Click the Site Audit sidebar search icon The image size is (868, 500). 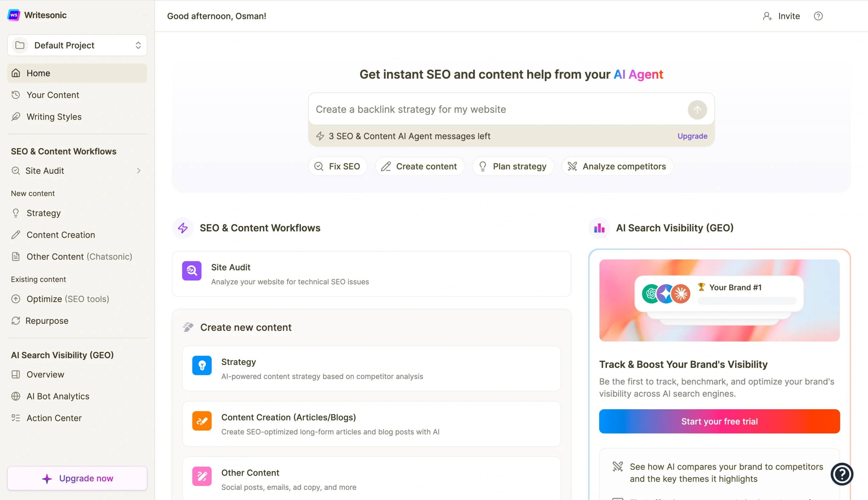point(16,171)
